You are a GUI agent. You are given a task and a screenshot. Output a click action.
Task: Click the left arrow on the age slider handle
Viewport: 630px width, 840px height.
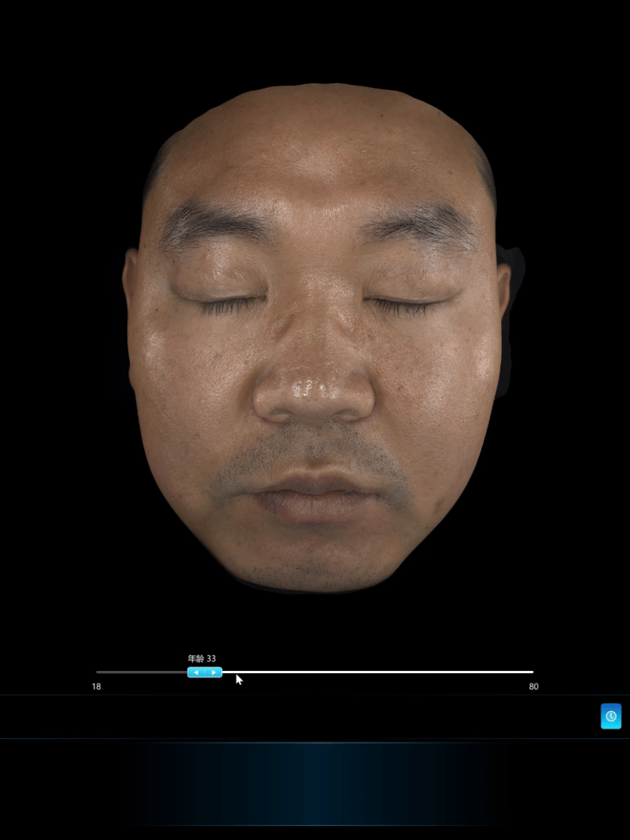pos(196,672)
